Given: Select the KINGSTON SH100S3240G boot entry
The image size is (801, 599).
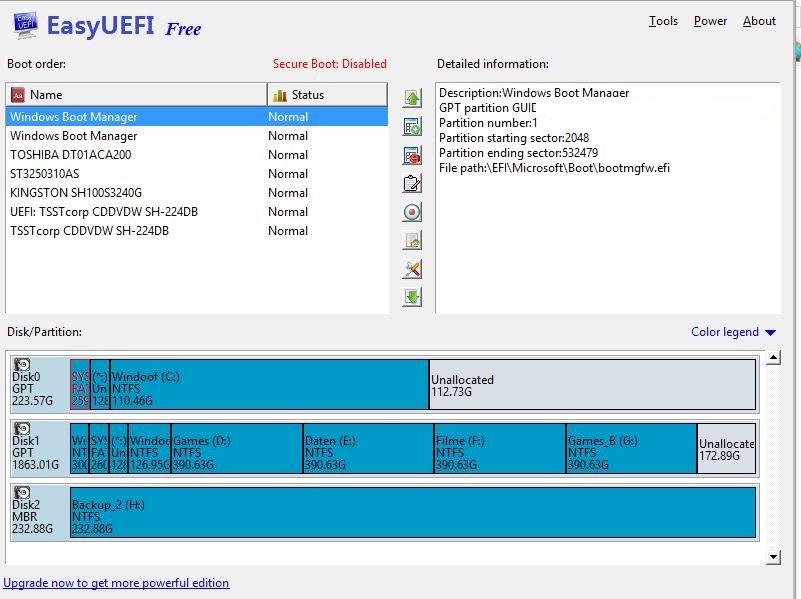Looking at the screenshot, I should (197, 193).
